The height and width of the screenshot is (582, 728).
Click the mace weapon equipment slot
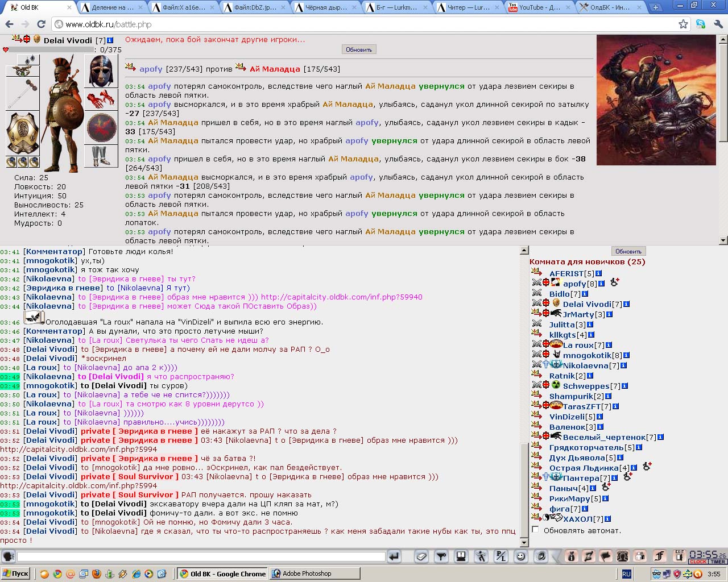[x=23, y=94]
